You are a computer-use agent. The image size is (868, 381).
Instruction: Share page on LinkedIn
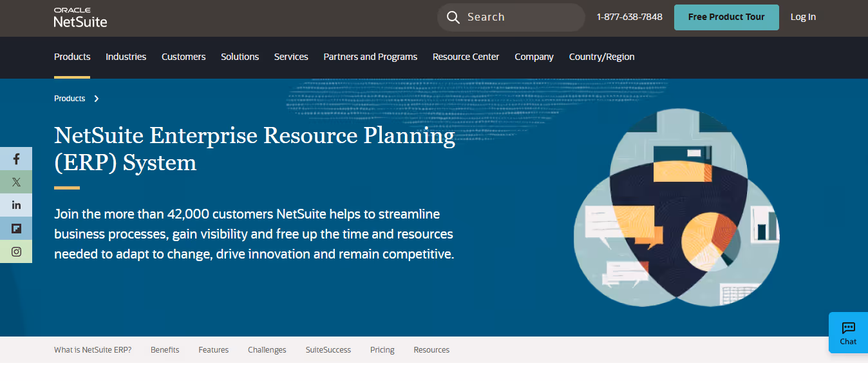16,205
